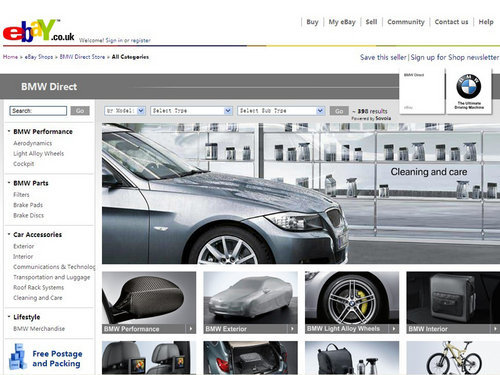
Task: Click the Free Postage boxes icon
Action: (18, 357)
